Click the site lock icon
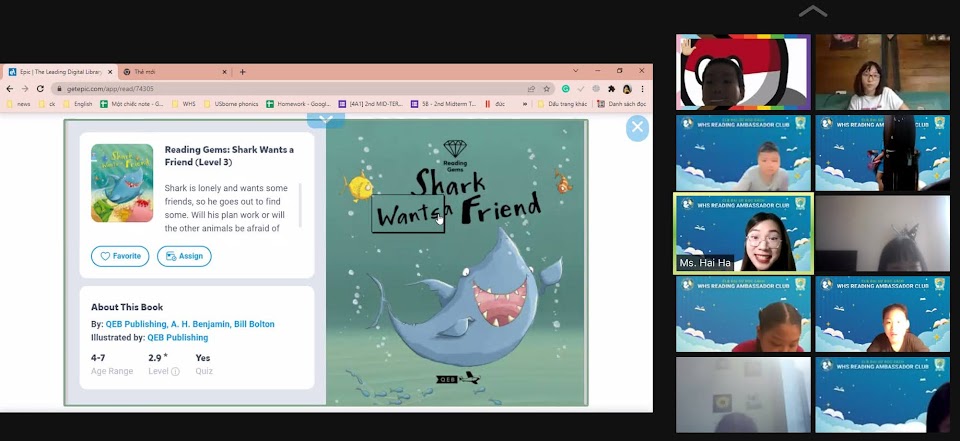 59,89
